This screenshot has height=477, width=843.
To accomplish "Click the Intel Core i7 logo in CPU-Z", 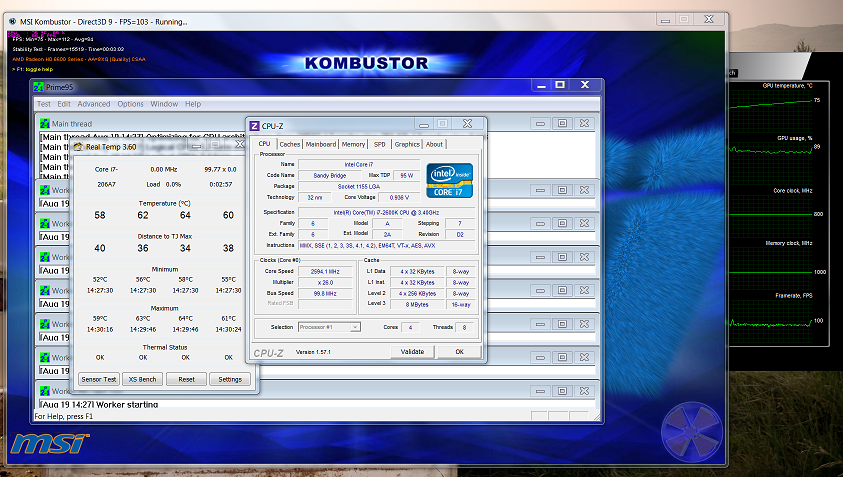I will 449,180.
